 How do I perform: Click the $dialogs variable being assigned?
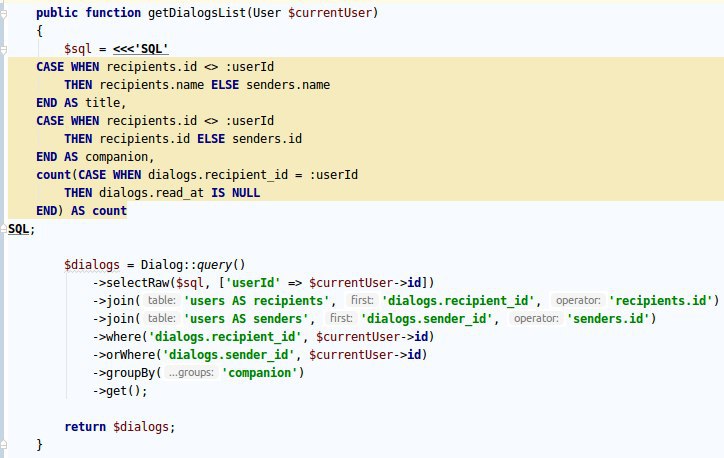coord(92,265)
